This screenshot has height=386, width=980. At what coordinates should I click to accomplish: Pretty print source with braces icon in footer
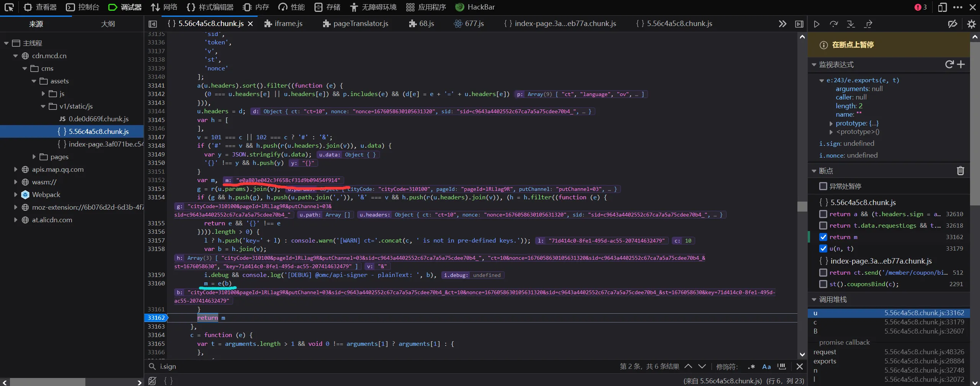pos(168,381)
